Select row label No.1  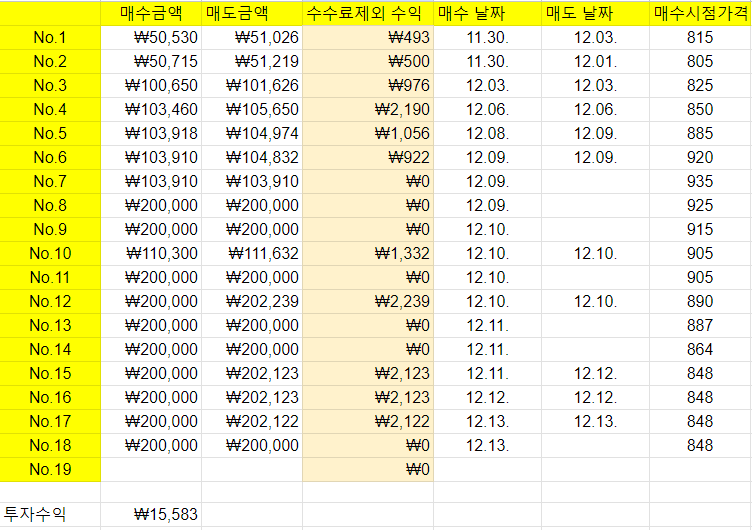(x=50, y=37)
